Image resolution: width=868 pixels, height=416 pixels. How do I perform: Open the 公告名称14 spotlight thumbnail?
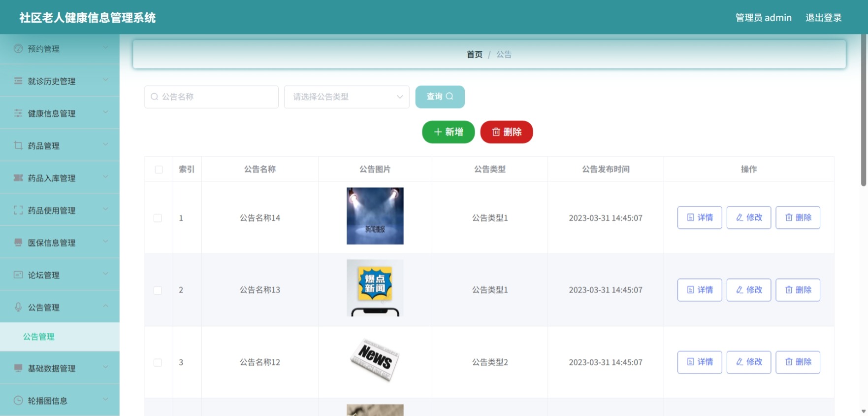[375, 216]
